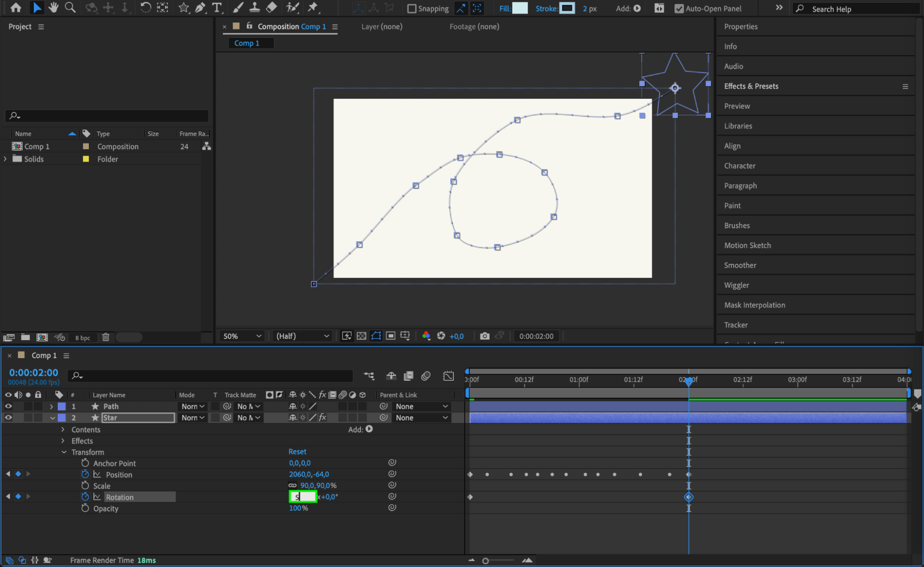
Task: Switch to the Footage (none) tab
Action: (x=474, y=27)
